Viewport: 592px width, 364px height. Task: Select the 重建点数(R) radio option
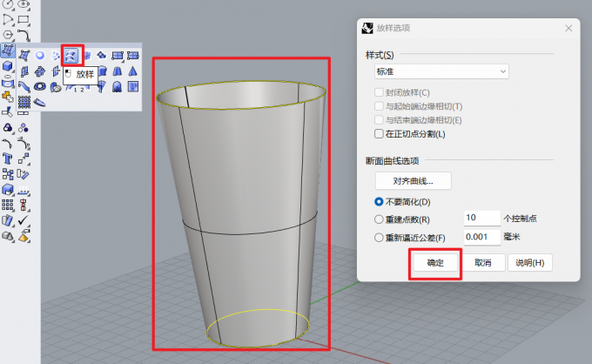pos(379,219)
